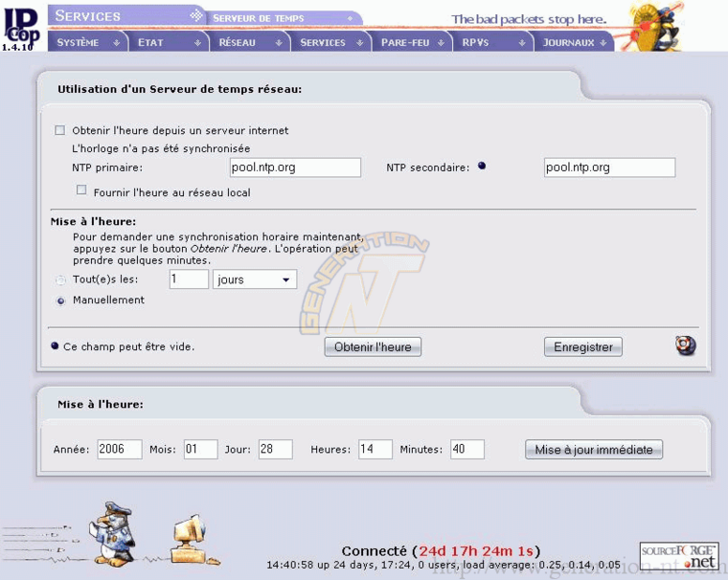Image resolution: width=728 pixels, height=580 pixels.
Task: Expand the RPVs menu arrow
Action: pos(522,43)
